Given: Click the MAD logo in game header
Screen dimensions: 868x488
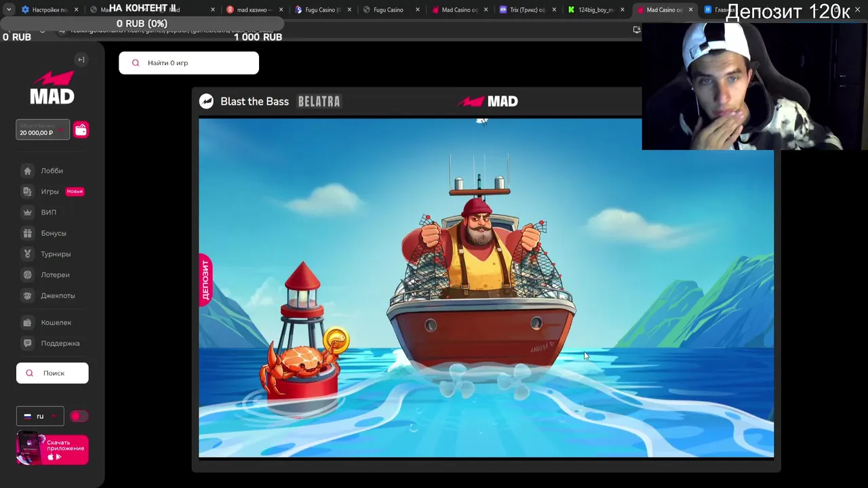Looking at the screenshot, I should [x=488, y=102].
